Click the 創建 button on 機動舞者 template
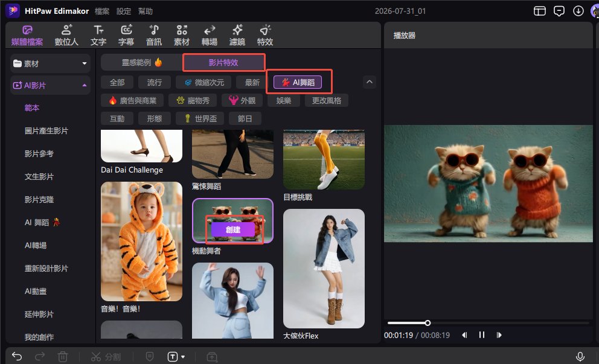The image size is (599, 364). [232, 229]
